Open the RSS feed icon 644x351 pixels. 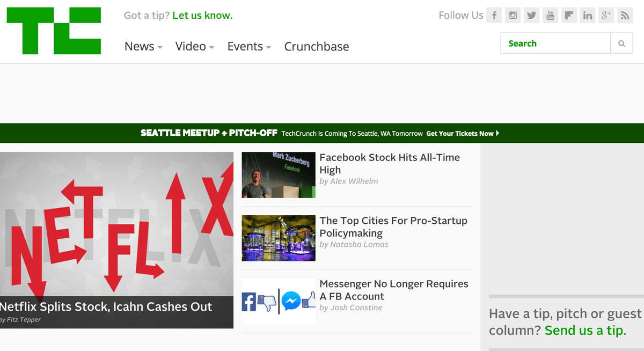[625, 16]
